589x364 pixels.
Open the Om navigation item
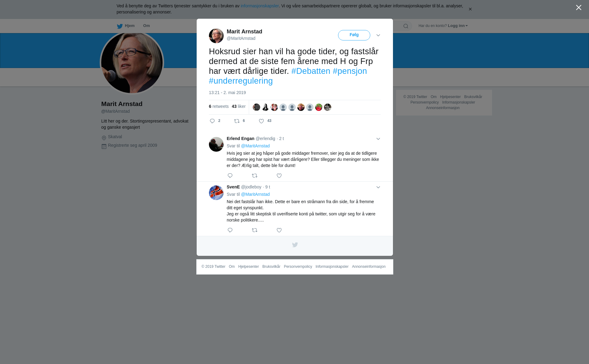pos(146,26)
